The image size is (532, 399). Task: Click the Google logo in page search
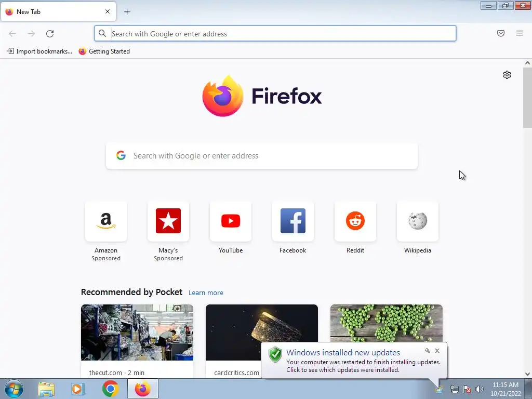click(121, 155)
